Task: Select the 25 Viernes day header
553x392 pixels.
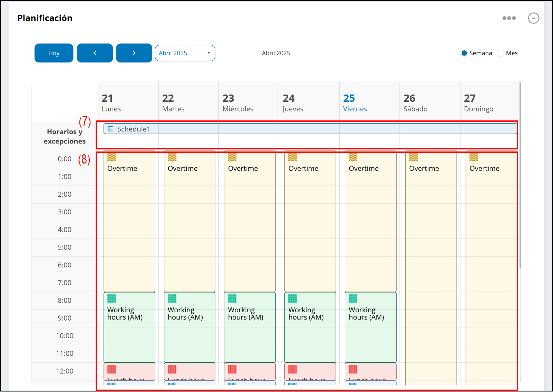Action: coord(355,103)
